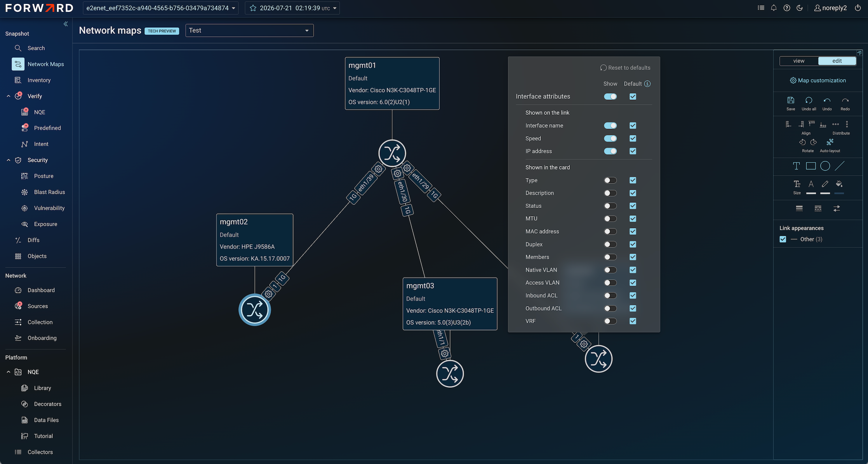Toggle Speed show switch
The image size is (868, 464).
click(x=610, y=138)
